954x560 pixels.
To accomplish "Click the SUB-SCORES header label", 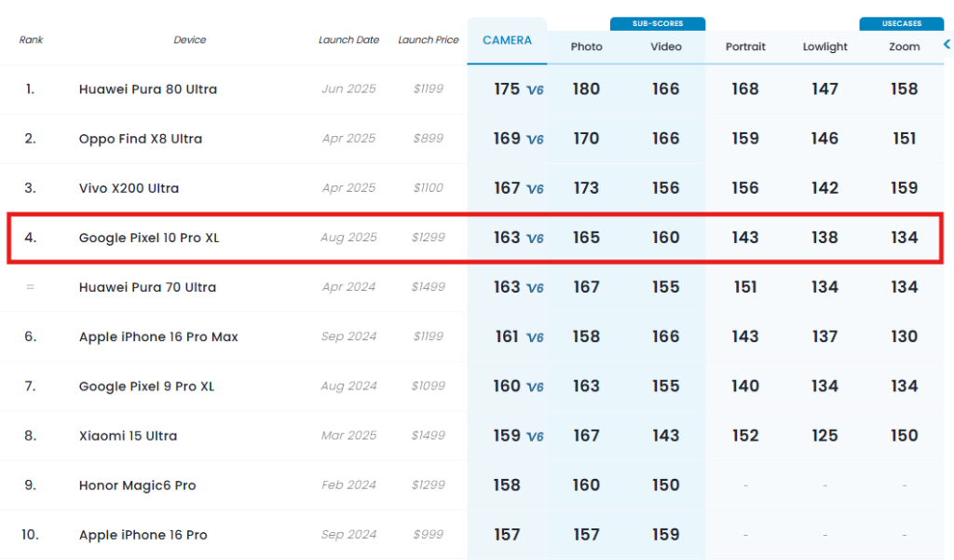I will point(658,23).
